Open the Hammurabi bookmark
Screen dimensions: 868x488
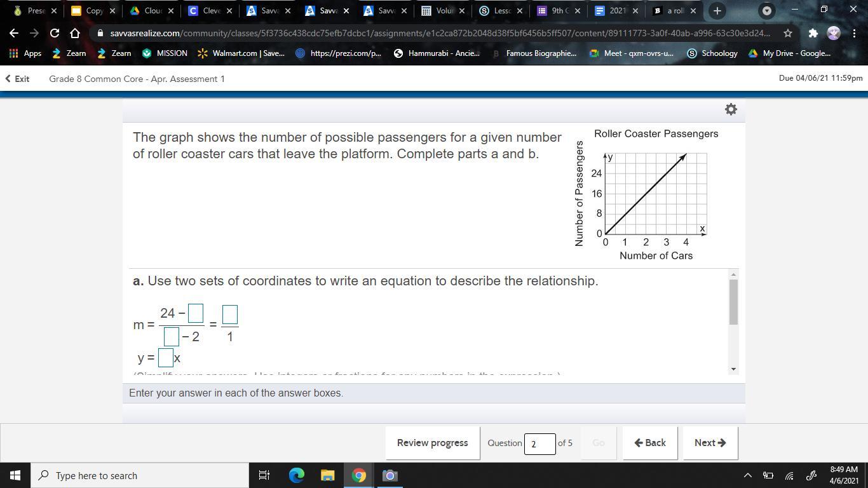(x=437, y=53)
